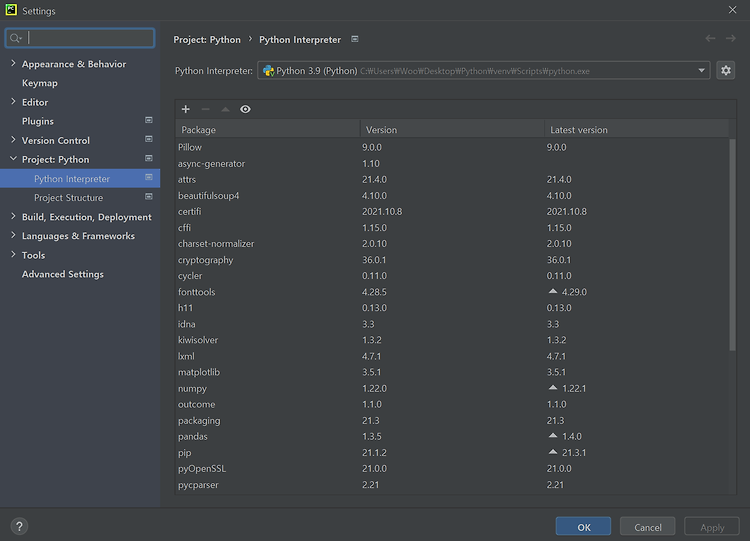Click the upgrade arrow beside pip 21.3.1
Screen dimensions: 750x541
[x=553, y=452]
